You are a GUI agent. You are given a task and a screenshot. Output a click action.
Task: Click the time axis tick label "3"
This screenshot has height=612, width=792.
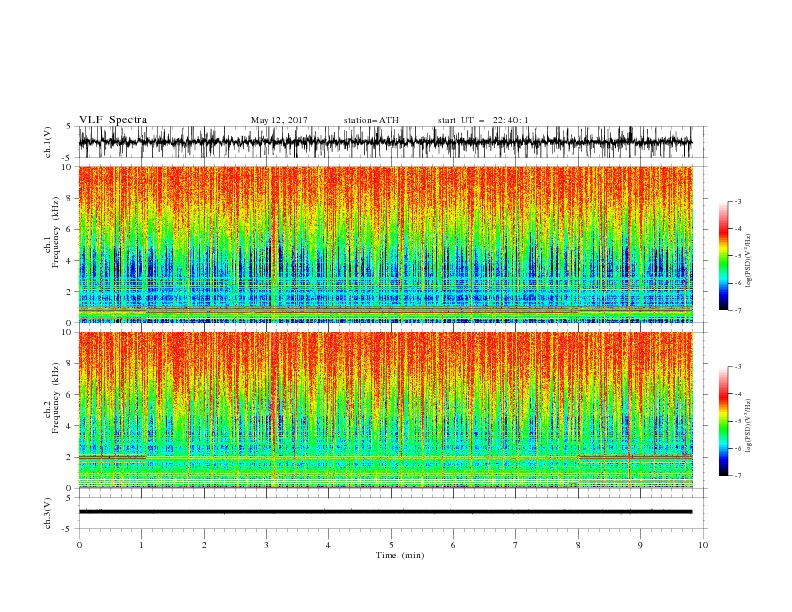coord(266,545)
